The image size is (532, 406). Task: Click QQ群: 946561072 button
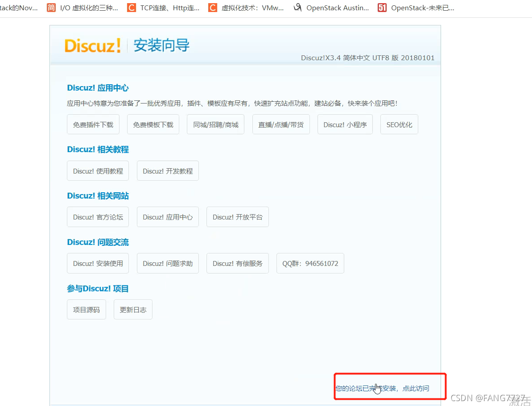click(x=310, y=263)
